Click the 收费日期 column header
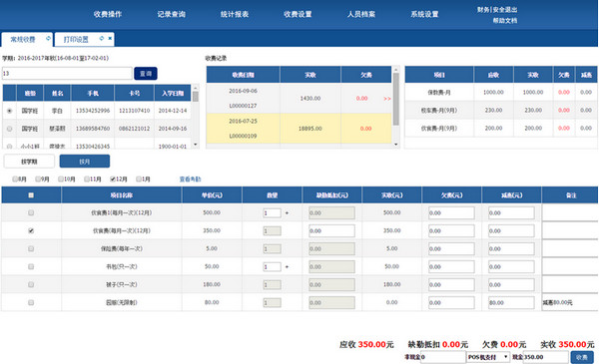The height and width of the screenshot is (364, 599). (x=243, y=75)
